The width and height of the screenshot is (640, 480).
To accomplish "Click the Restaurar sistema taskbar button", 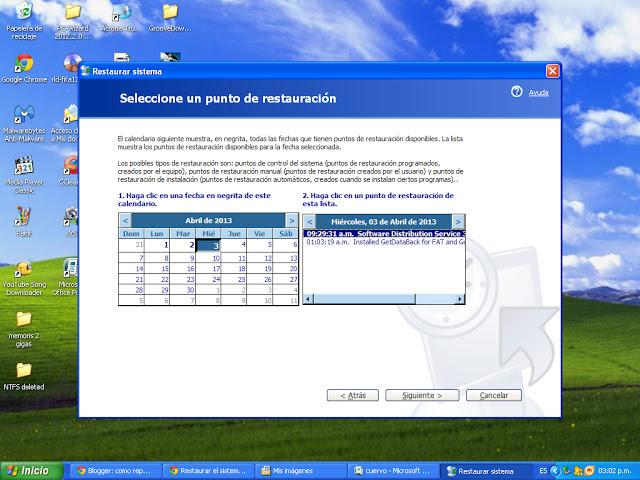I will pyautogui.click(x=486, y=471).
